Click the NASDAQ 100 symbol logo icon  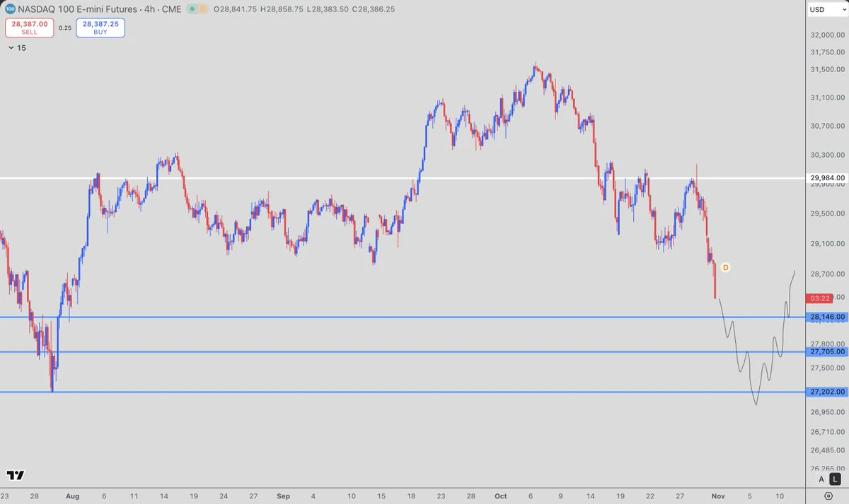coord(10,9)
